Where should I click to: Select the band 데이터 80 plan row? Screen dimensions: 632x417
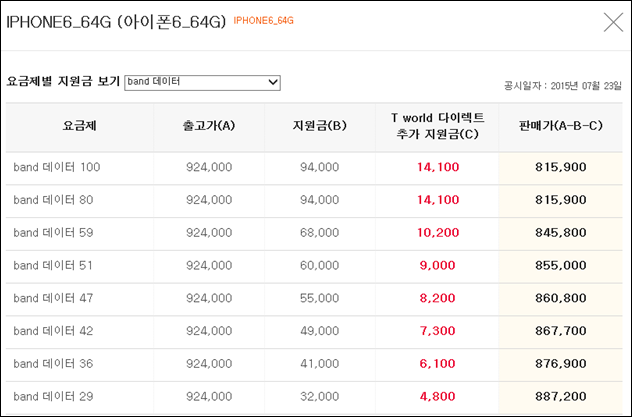[314, 200]
